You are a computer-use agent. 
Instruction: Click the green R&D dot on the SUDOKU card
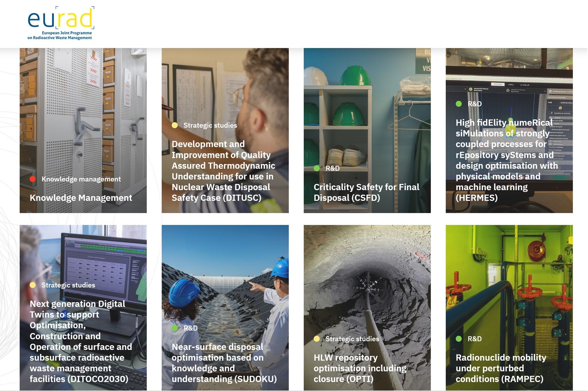175,328
